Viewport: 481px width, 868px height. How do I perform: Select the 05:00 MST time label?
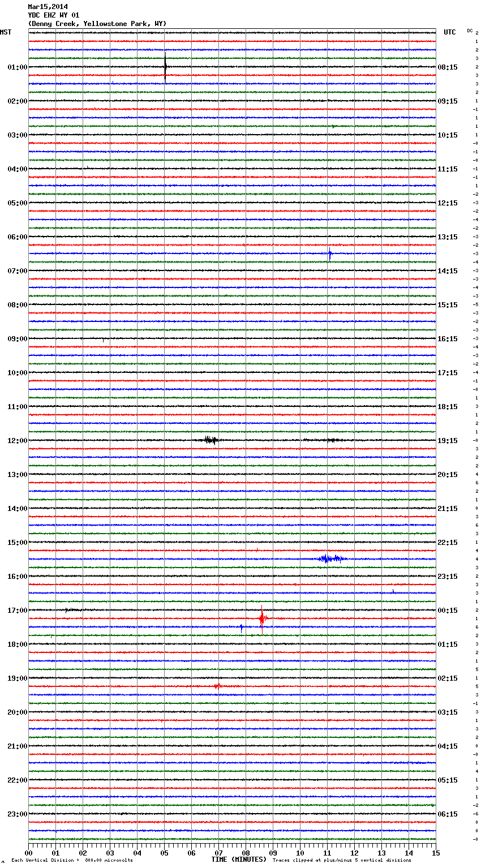[x=18, y=203]
